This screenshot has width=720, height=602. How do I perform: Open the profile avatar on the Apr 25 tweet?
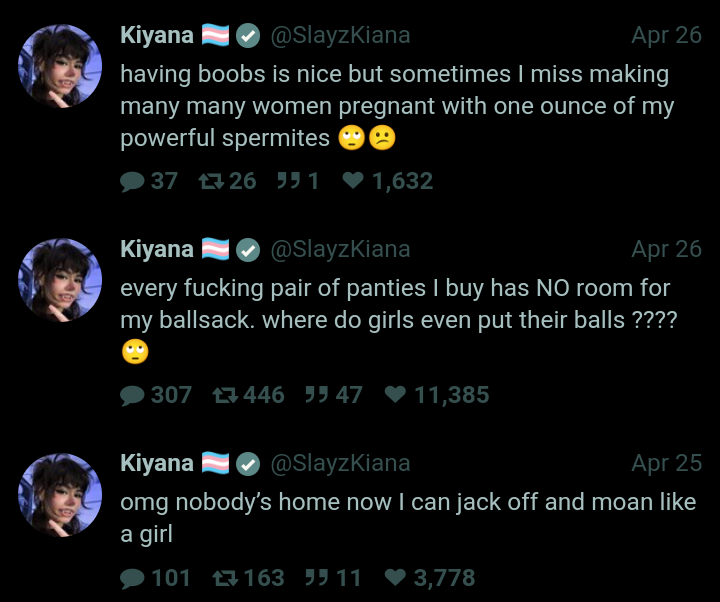coord(60,493)
